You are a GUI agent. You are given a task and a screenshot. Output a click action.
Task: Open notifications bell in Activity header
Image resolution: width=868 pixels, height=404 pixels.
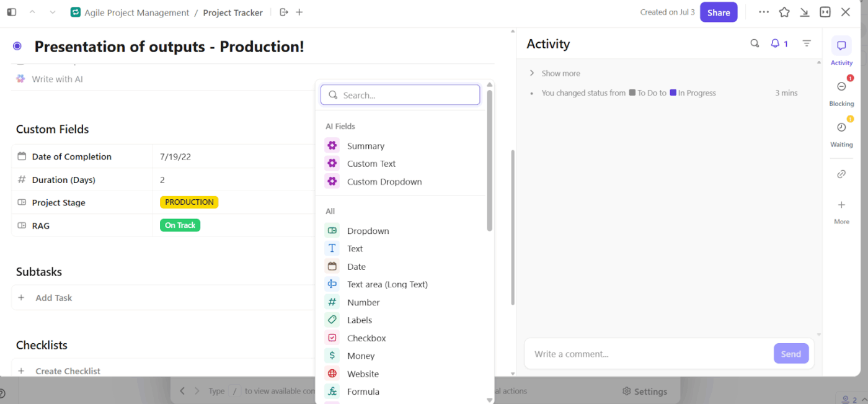pos(775,43)
